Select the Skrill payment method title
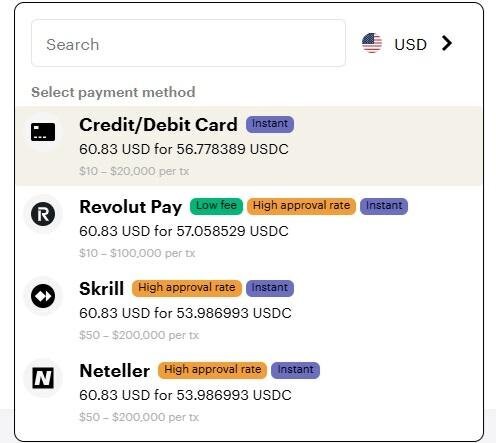Screen dimensions: 496x443 (102, 288)
